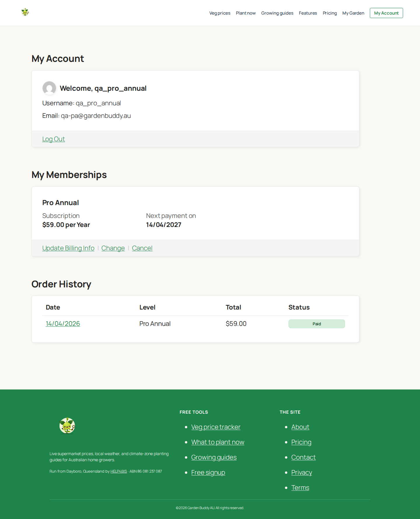Viewport: 420px width, 519px height.
Task: Open the Plant now nav item
Action: coord(246,13)
